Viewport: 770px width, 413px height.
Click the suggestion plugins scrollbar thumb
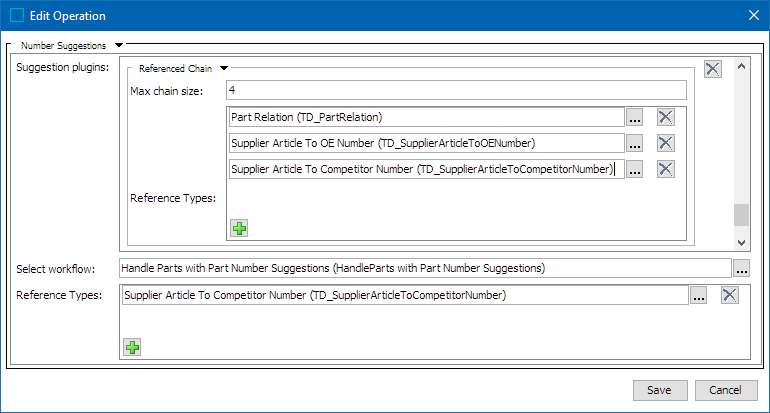[x=742, y=215]
